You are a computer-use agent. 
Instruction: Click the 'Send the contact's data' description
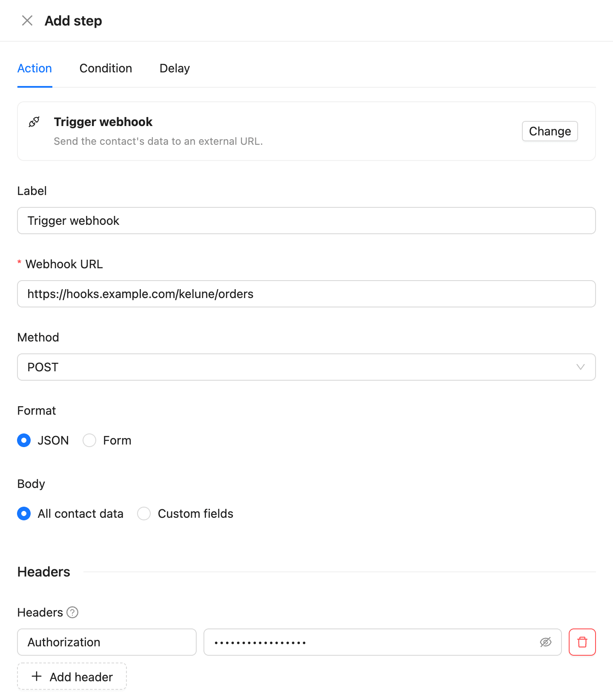(x=158, y=141)
